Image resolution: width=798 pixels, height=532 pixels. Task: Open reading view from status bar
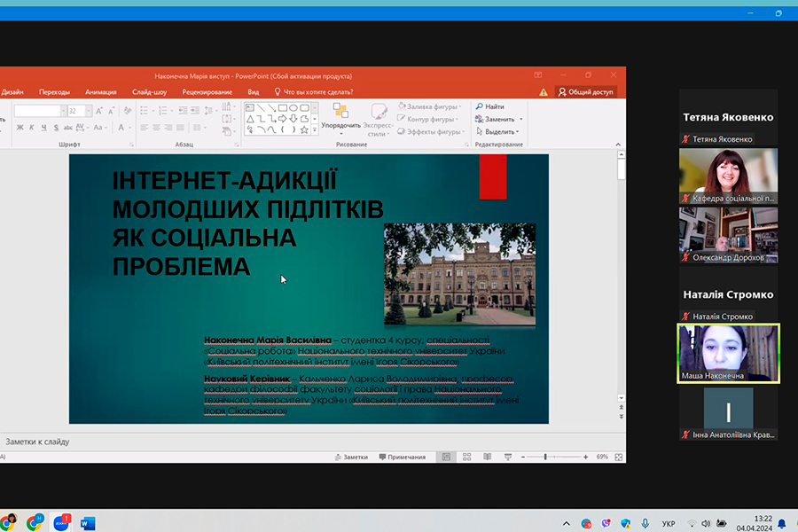click(x=487, y=457)
